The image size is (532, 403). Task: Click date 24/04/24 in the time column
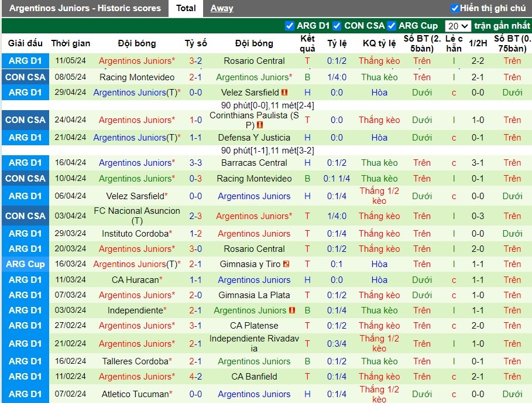click(x=70, y=119)
